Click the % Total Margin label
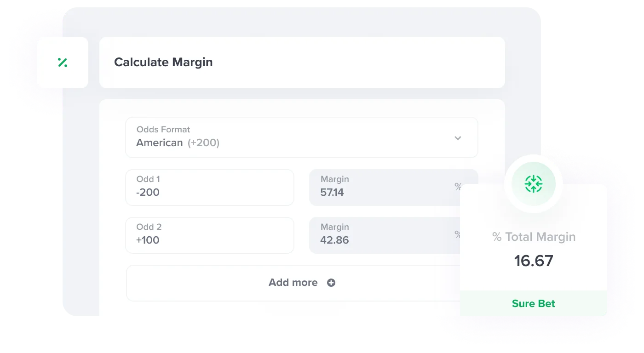The height and width of the screenshot is (353, 644). tap(534, 237)
